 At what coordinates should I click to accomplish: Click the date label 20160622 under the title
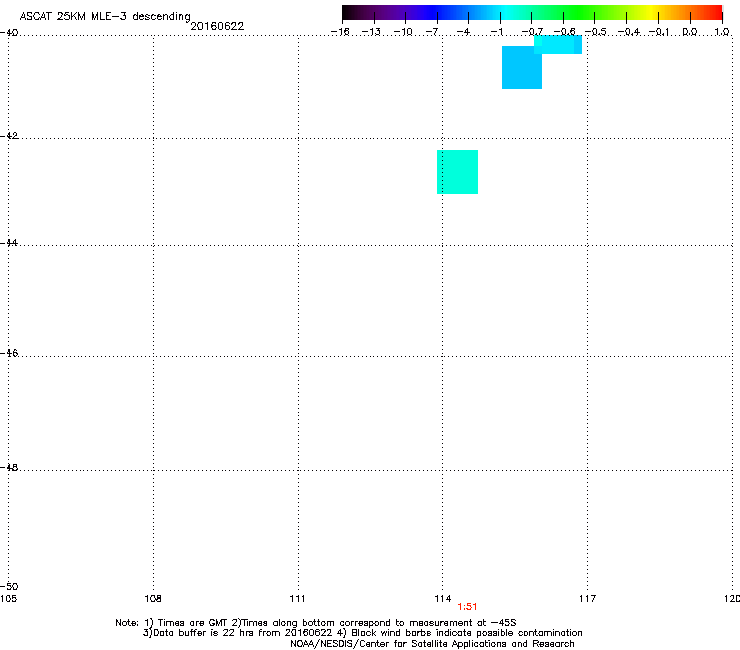click(217, 26)
